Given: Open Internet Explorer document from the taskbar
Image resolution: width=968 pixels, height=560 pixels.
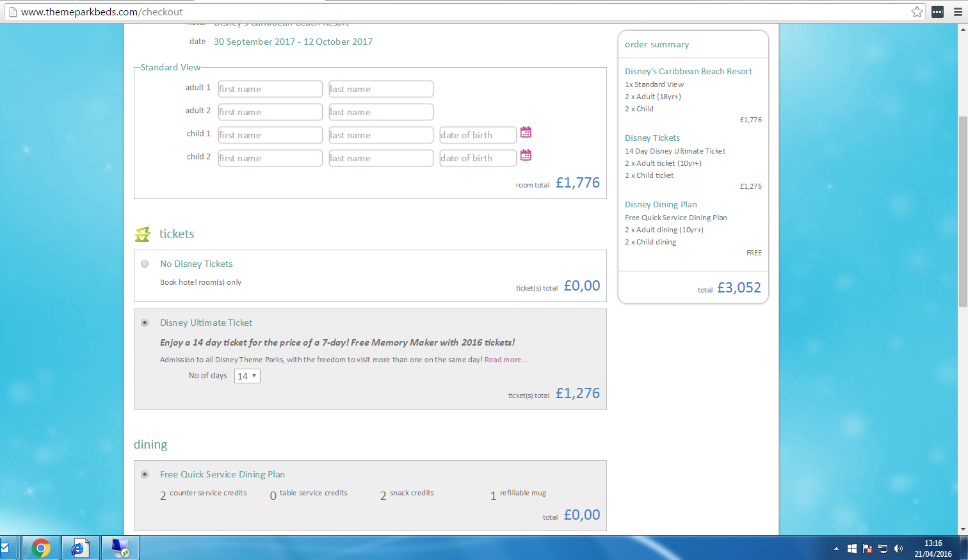Looking at the screenshot, I should 81,548.
